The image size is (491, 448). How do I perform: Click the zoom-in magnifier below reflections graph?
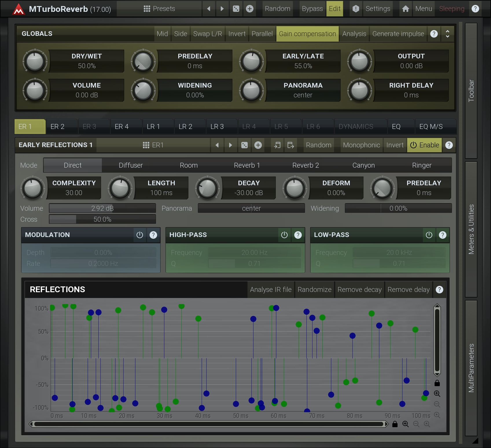click(405, 424)
